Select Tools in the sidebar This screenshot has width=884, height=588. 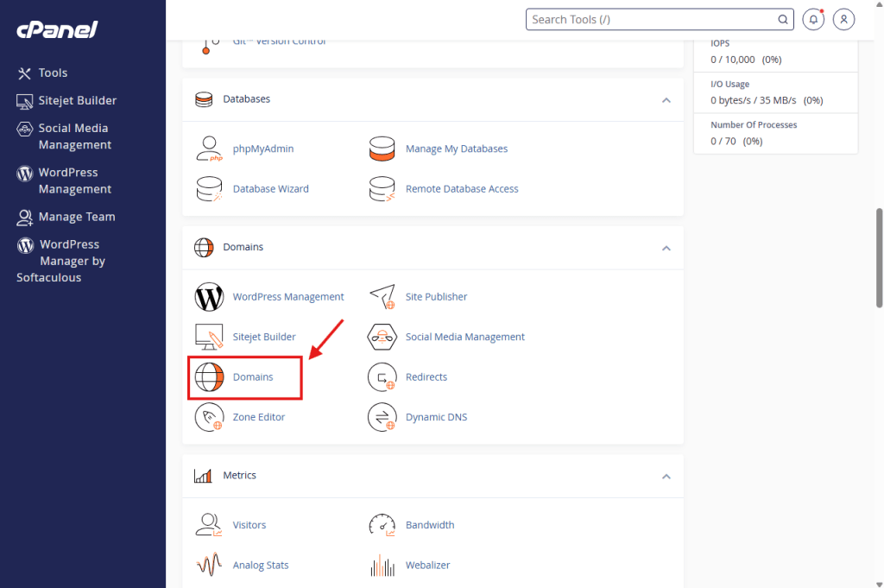[53, 73]
